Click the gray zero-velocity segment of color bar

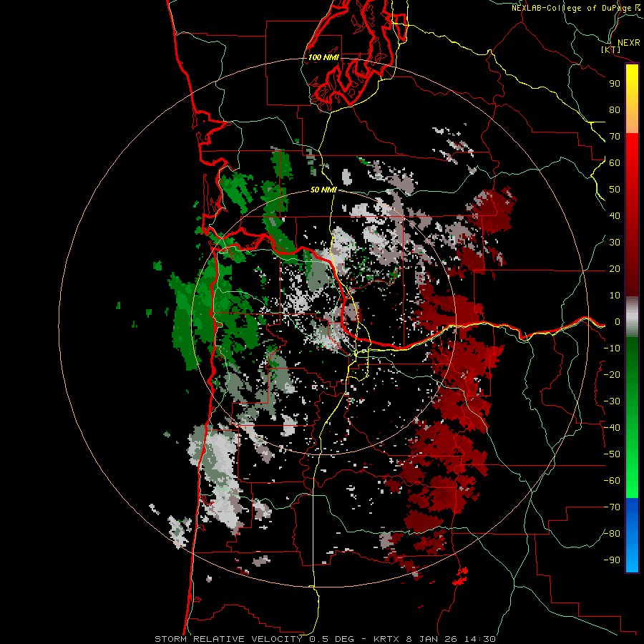pyautogui.click(x=632, y=317)
